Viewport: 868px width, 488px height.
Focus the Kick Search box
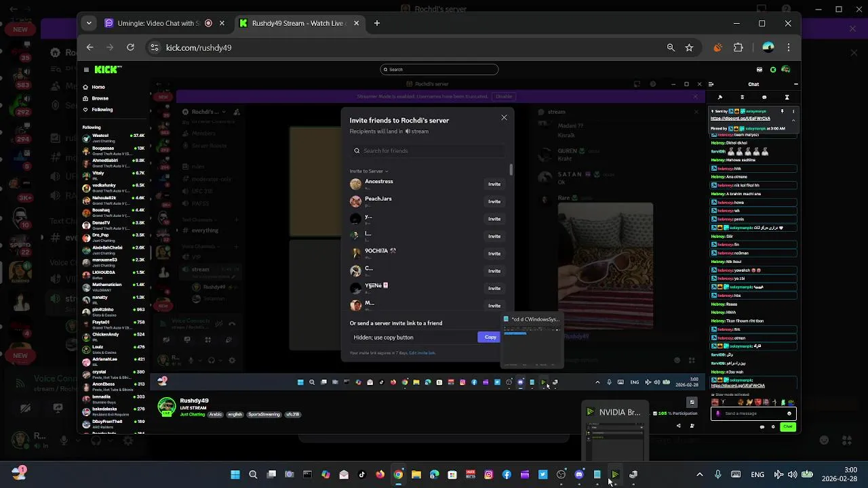click(x=439, y=69)
